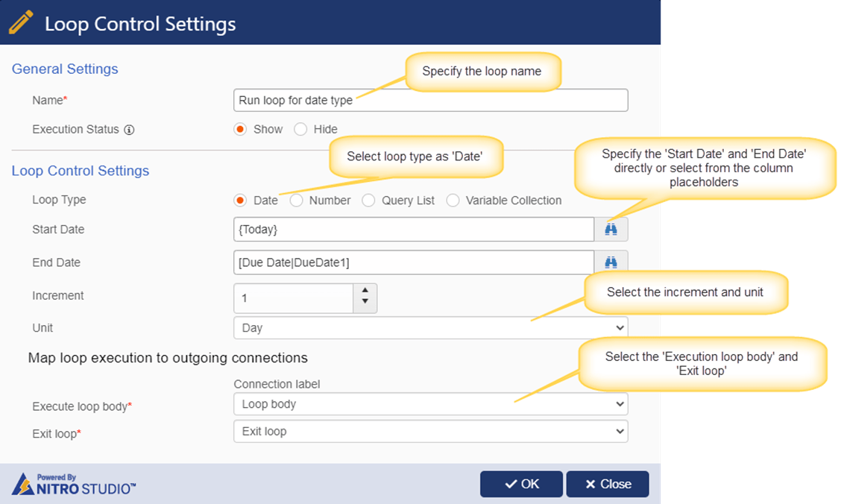Screen dimensions: 847x504
Task: Click the OK button
Action: pos(521,484)
